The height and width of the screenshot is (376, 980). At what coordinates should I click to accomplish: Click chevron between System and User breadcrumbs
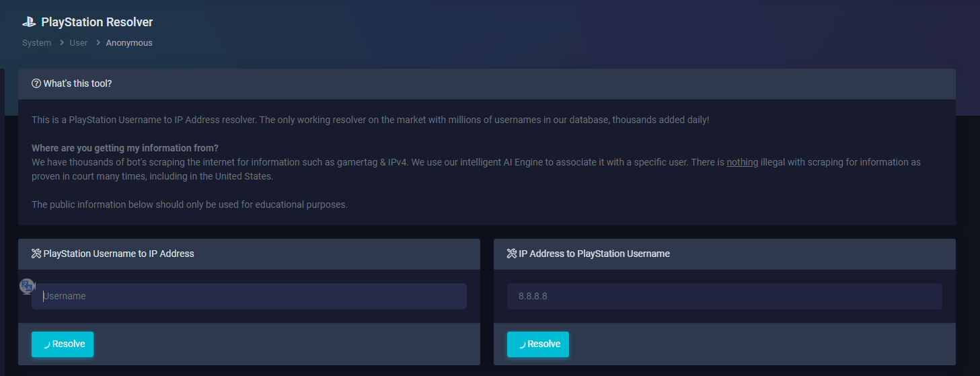[61, 43]
